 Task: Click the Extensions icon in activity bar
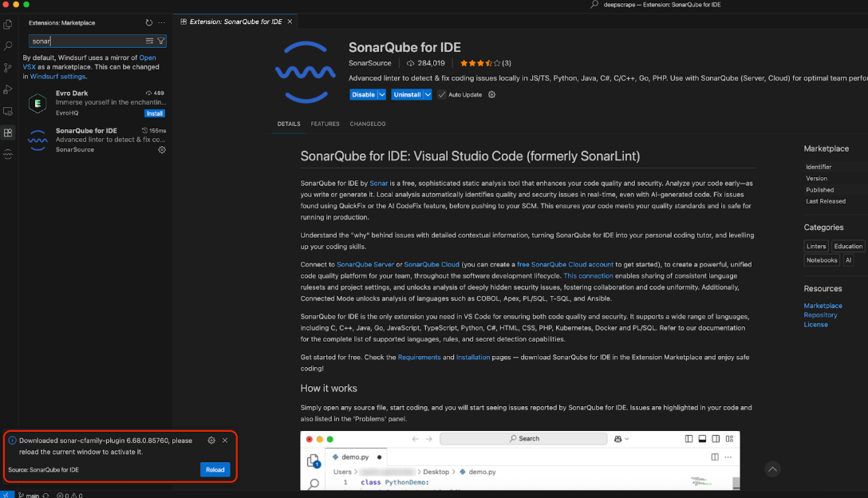8,132
